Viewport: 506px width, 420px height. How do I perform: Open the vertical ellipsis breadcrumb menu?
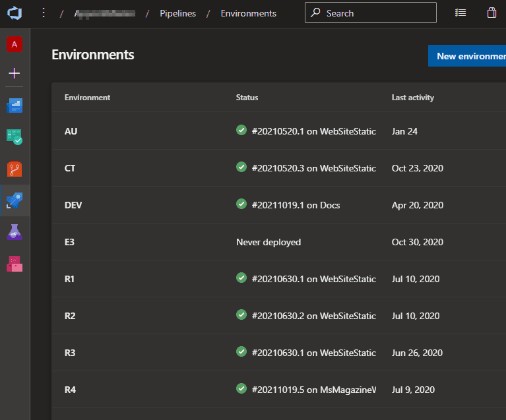44,13
